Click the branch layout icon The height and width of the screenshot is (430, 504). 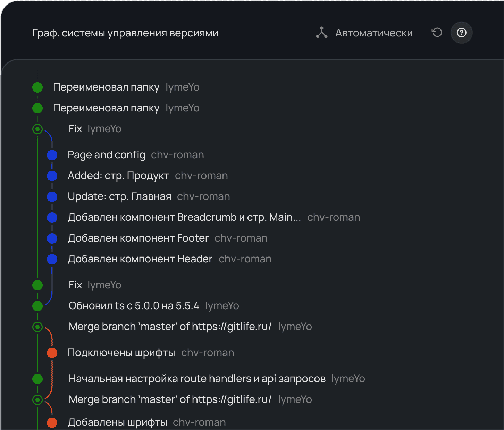point(322,33)
